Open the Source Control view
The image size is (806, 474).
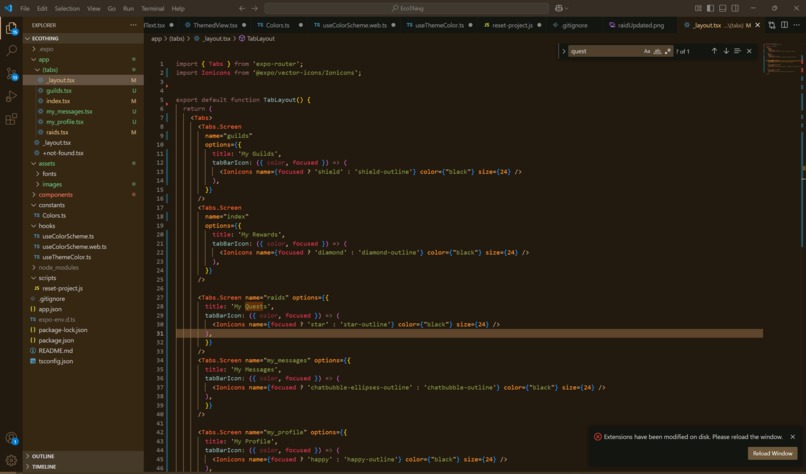(x=11, y=74)
